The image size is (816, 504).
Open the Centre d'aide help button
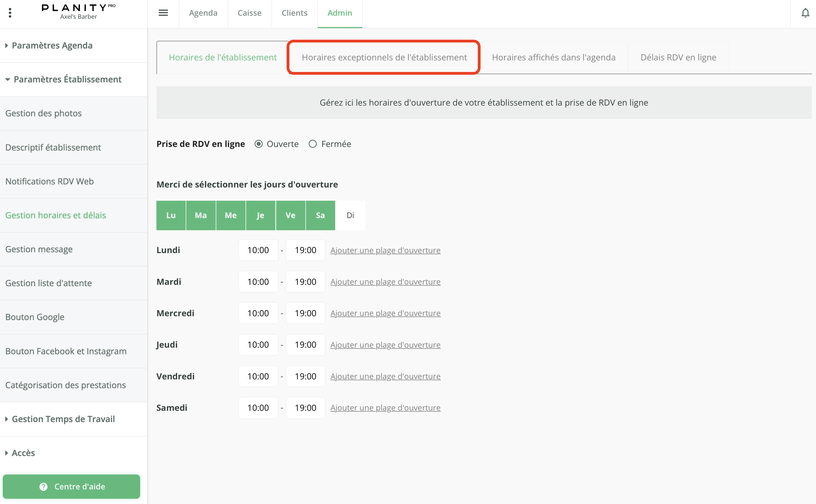(71, 486)
